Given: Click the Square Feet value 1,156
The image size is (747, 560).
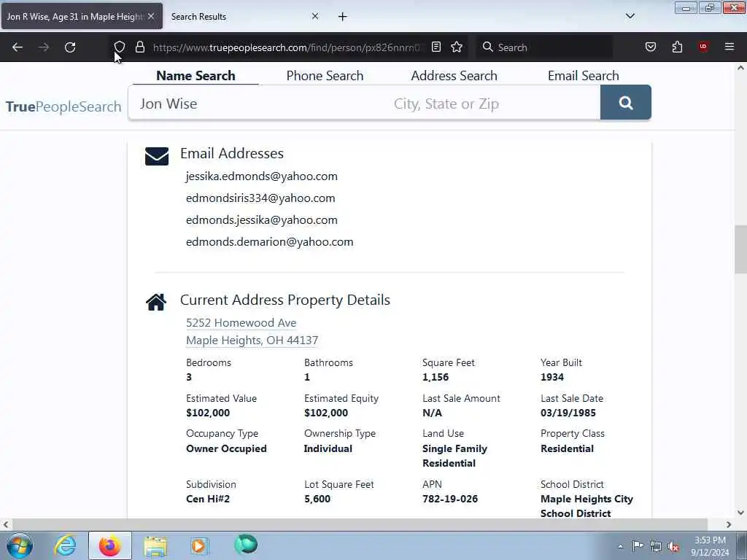Looking at the screenshot, I should [436, 377].
